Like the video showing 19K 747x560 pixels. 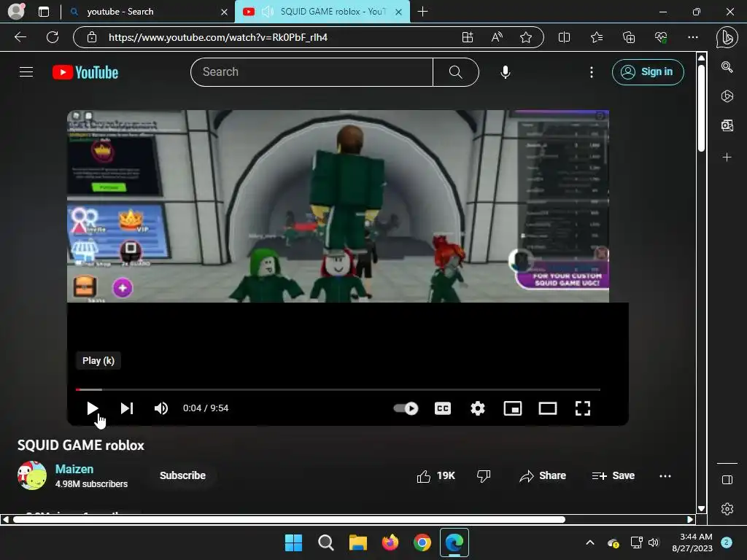[436, 475]
